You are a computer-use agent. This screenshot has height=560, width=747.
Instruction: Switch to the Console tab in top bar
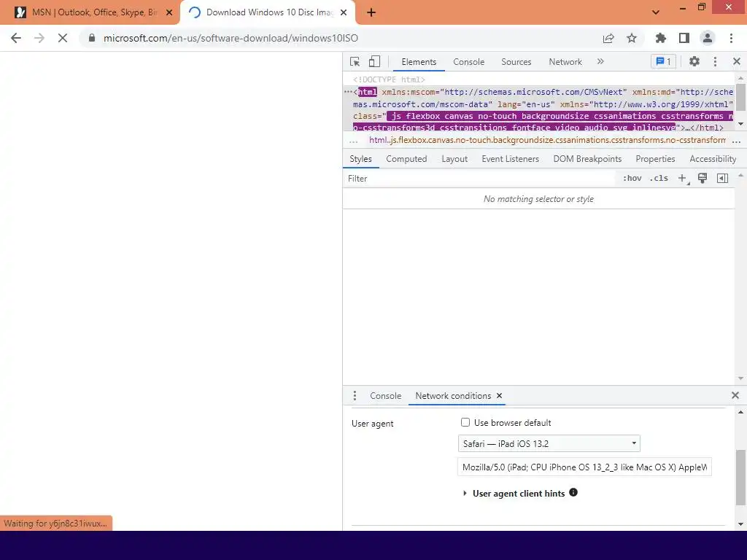pos(468,62)
